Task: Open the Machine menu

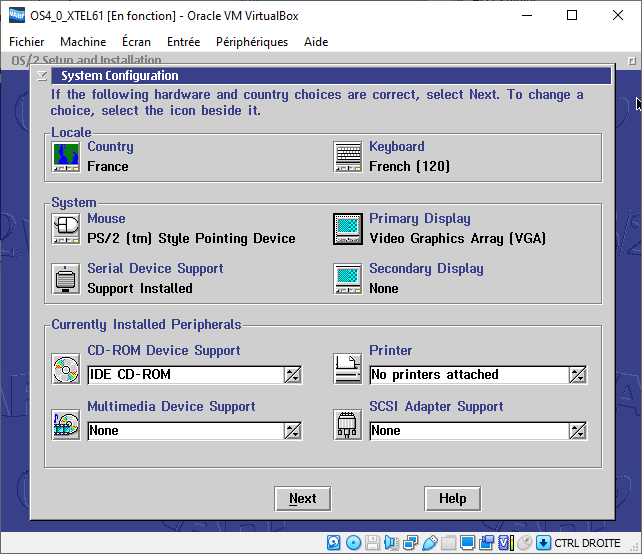Action: [x=83, y=42]
